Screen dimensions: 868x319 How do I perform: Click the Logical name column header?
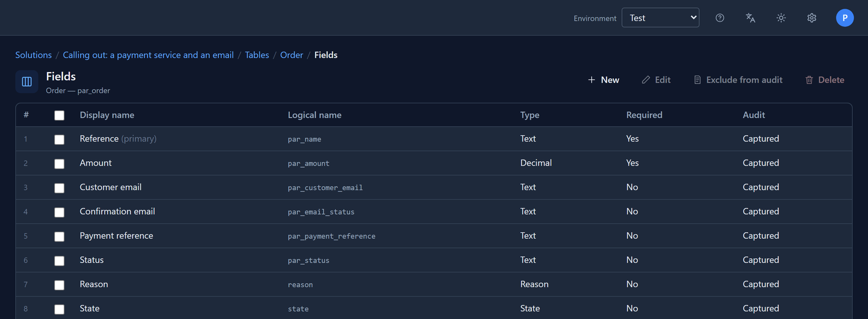click(x=315, y=115)
